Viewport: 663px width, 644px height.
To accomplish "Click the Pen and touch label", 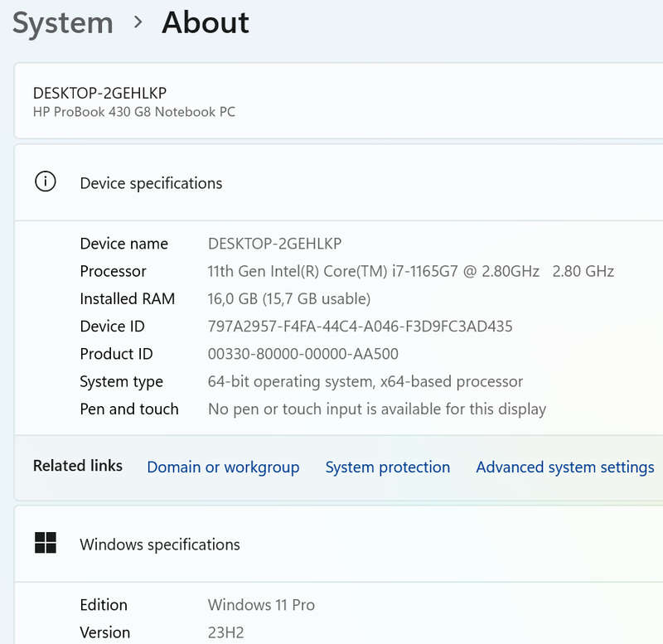I will (x=129, y=409).
